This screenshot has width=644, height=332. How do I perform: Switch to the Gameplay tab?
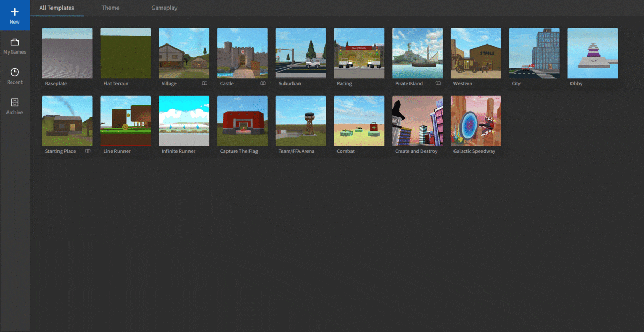[164, 8]
